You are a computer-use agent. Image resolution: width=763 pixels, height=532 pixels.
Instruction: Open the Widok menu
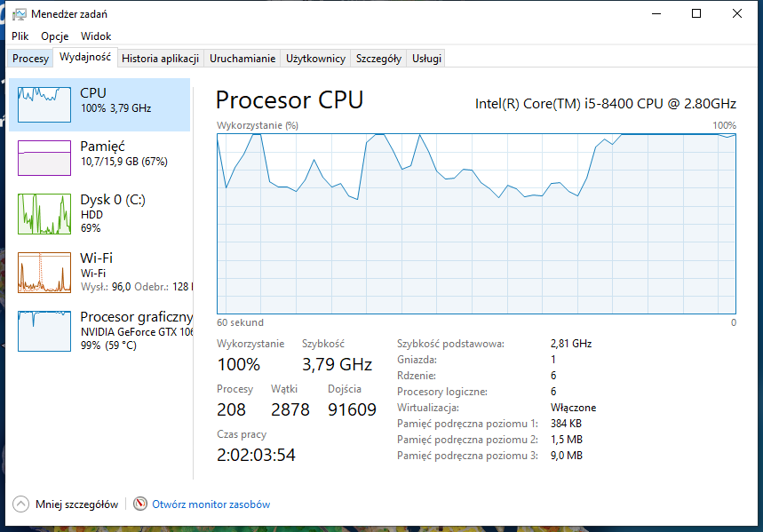(96, 36)
